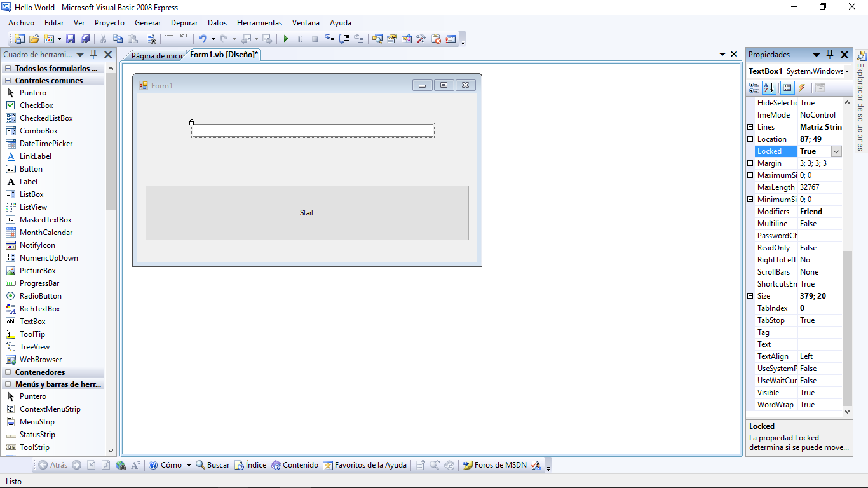Open the Contenido help button
The image size is (868, 488).
pyautogui.click(x=294, y=465)
